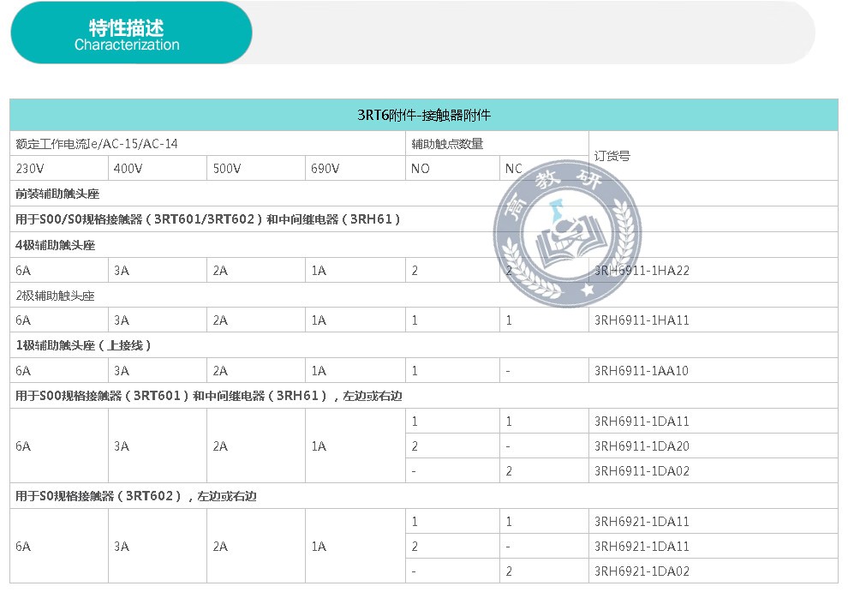
Task: Click the 特性描述 Characterization header badge
Action: [131, 33]
